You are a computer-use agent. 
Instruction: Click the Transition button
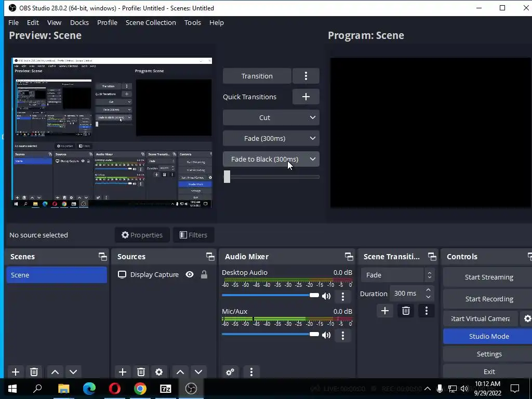(x=257, y=76)
